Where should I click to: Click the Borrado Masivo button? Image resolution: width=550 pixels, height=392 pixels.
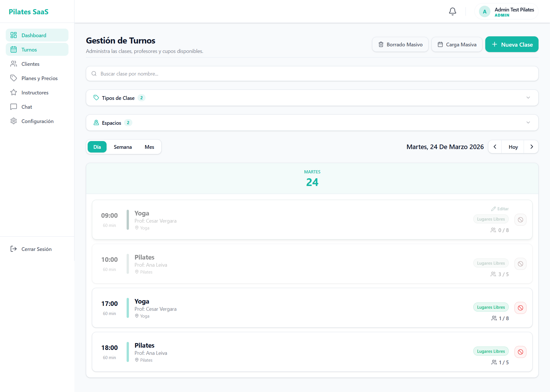400,44
